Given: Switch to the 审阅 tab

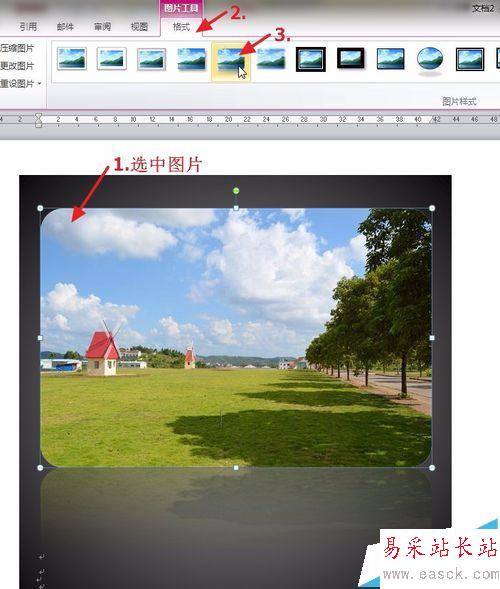Looking at the screenshot, I should (x=102, y=27).
